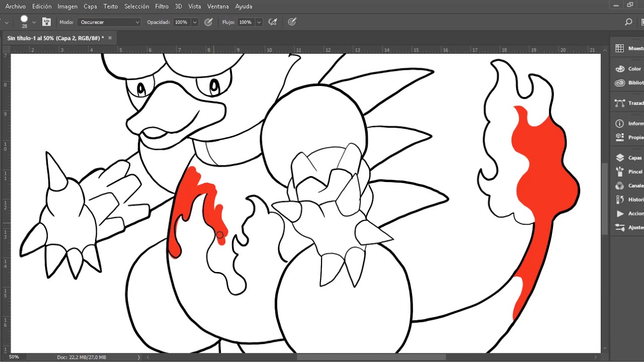Image resolution: width=644 pixels, height=362 pixels.
Task: Open the Trazados paths panel icon
Action: point(620,103)
